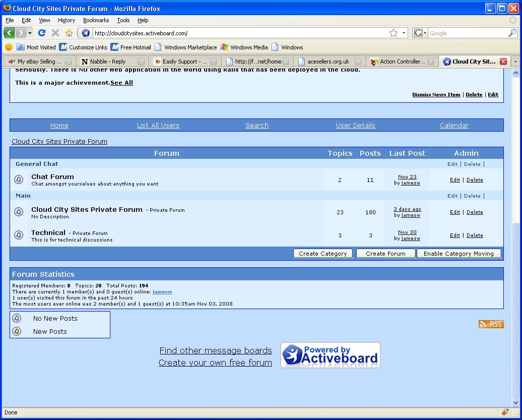Click the Enable Category Moving button
This screenshot has height=420, width=522.
click(459, 254)
